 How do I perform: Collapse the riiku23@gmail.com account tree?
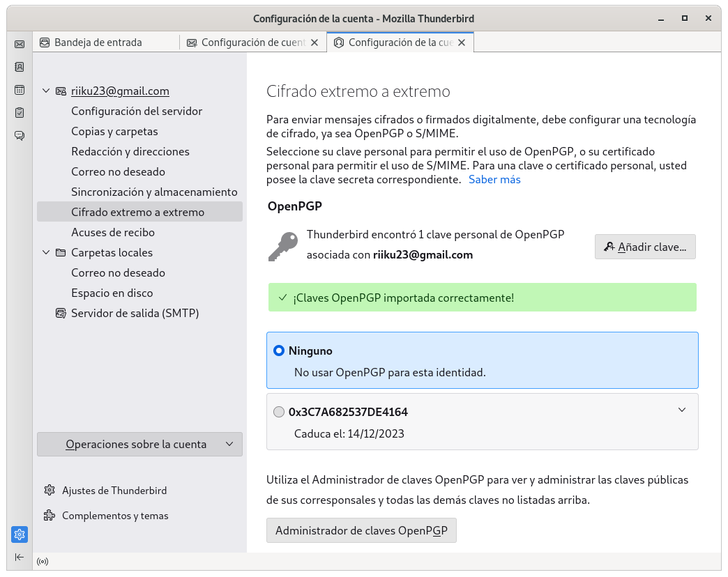pos(46,91)
